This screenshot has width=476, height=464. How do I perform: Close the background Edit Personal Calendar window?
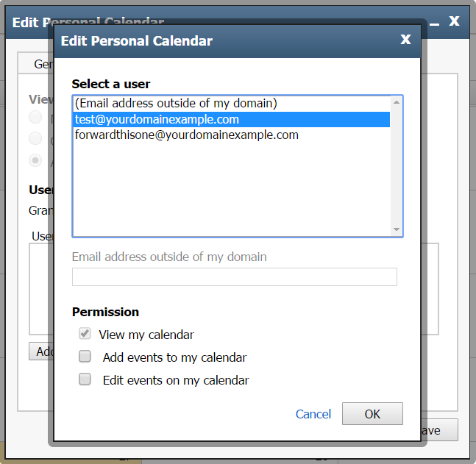pyautogui.click(x=455, y=21)
